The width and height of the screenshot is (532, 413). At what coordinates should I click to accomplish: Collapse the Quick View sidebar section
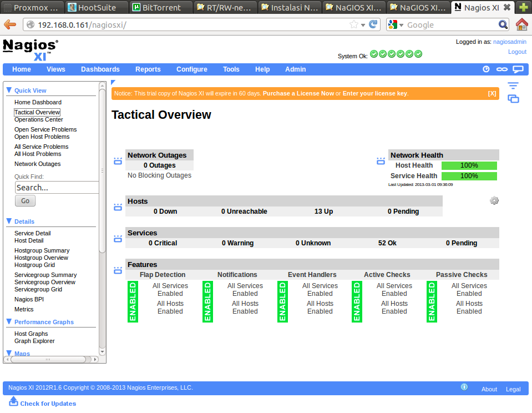click(9, 90)
